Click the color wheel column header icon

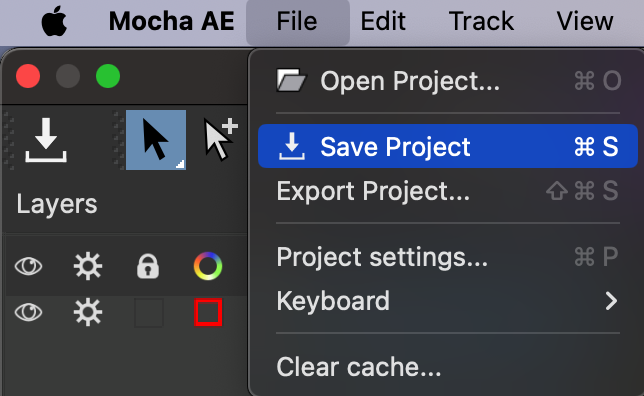(208, 266)
